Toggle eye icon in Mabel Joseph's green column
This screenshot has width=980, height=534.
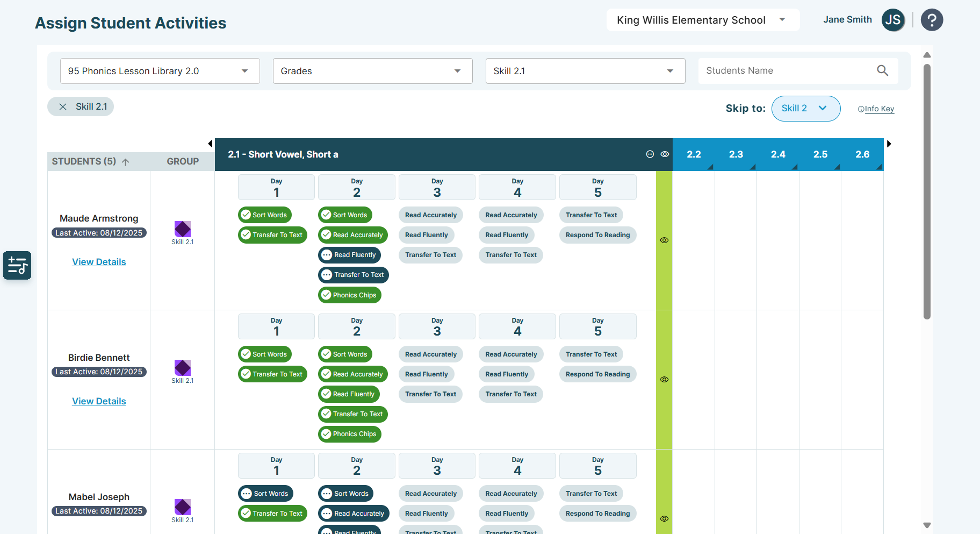[x=664, y=519]
